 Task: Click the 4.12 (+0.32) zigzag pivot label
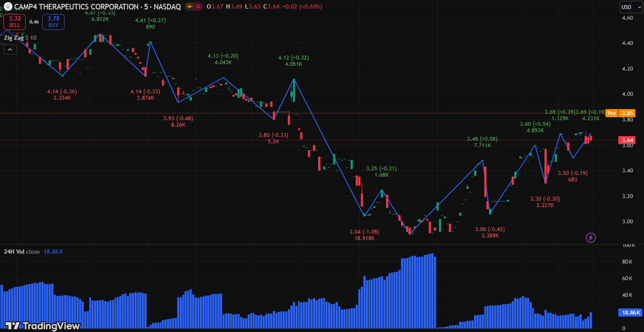tap(294, 57)
